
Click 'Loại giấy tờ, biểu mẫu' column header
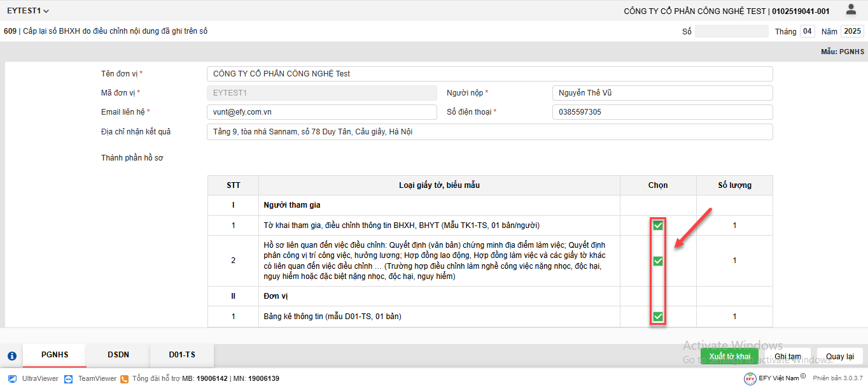[x=439, y=185]
